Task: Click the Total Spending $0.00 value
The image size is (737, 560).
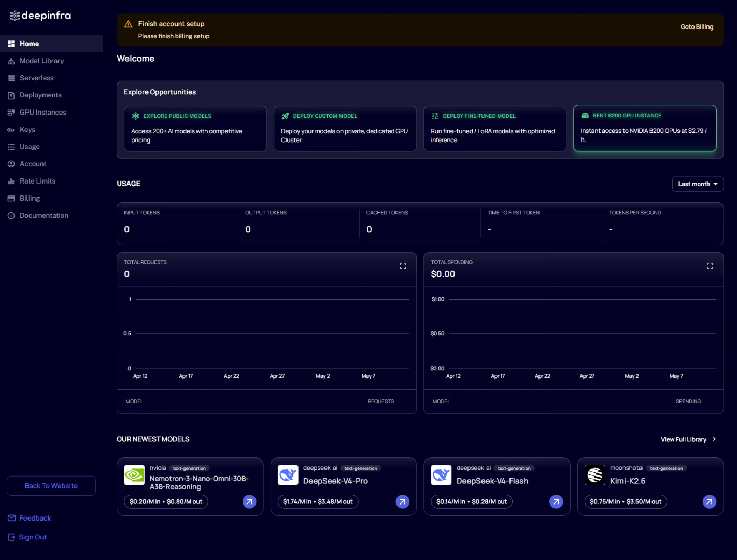Action: (443, 274)
